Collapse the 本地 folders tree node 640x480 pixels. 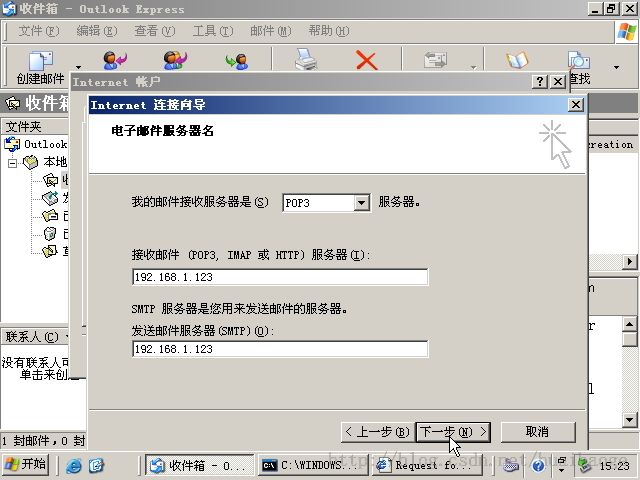12,163
